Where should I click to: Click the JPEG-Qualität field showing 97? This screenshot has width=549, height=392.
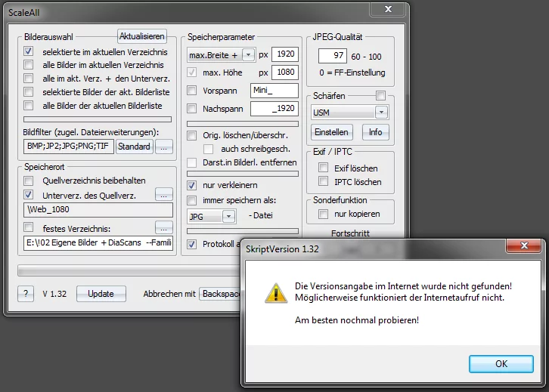331,56
